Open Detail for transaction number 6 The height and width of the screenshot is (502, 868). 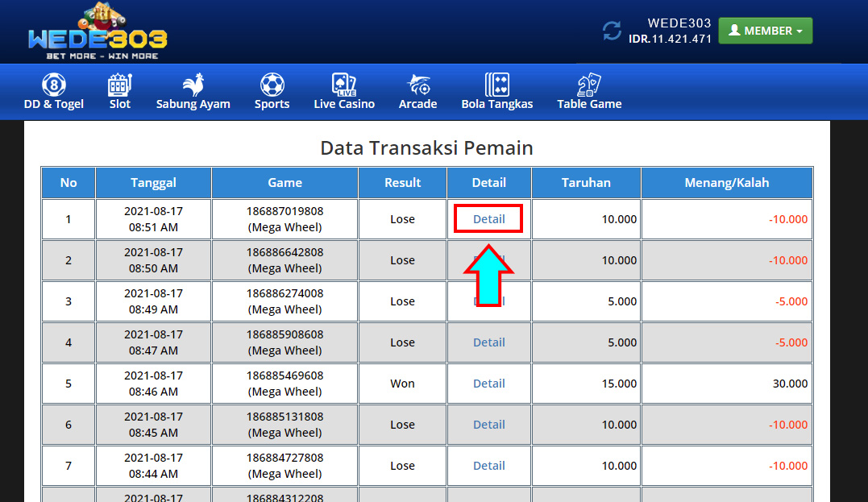click(488, 425)
